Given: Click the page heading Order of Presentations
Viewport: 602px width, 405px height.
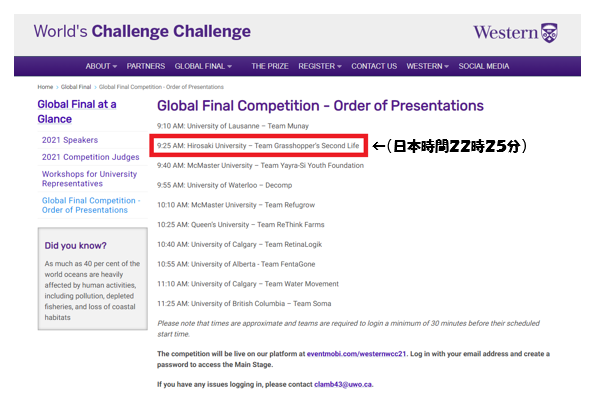Looking at the screenshot, I should [x=320, y=106].
